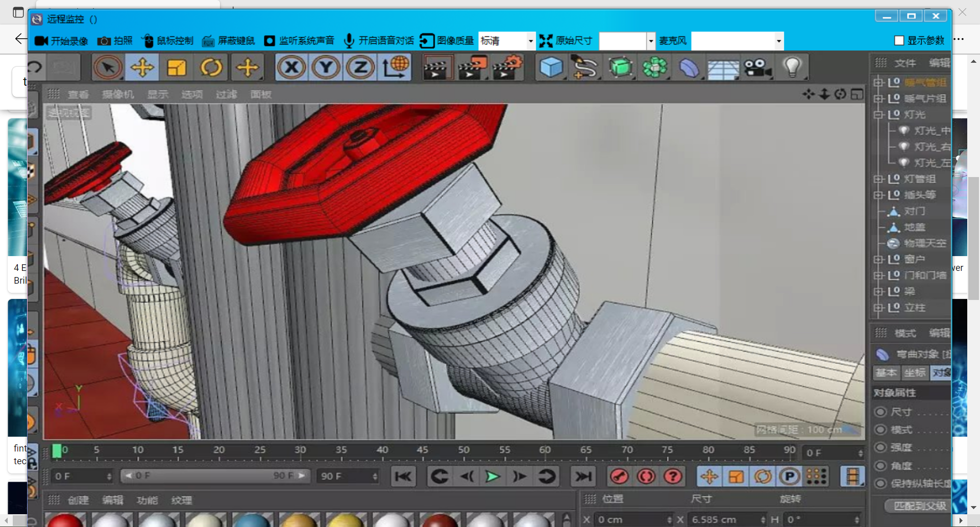Image resolution: width=980 pixels, height=527 pixels.
Task: Play the animation forward
Action: click(493, 476)
